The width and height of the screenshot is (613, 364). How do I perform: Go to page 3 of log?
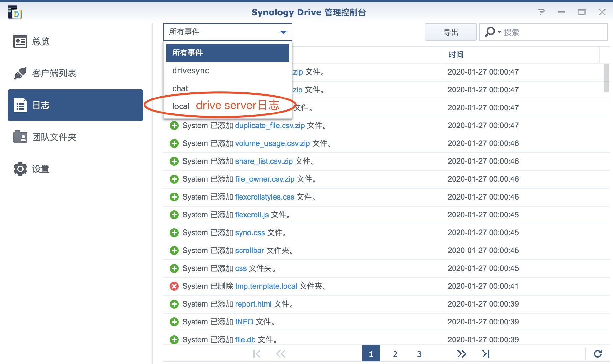point(419,354)
